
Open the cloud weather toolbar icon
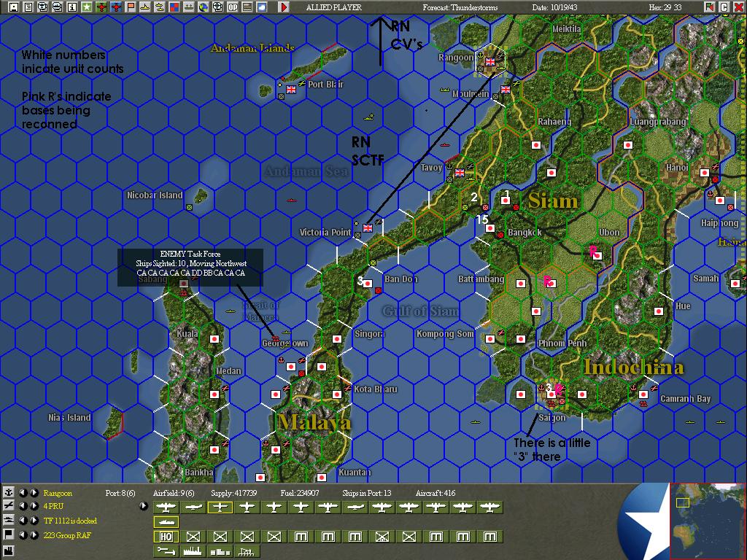tap(262, 7)
